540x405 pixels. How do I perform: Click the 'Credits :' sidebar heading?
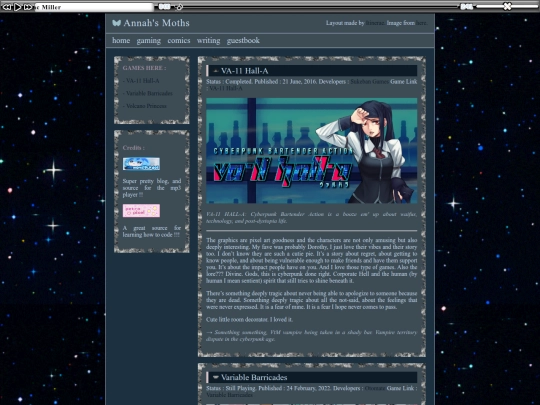134,148
